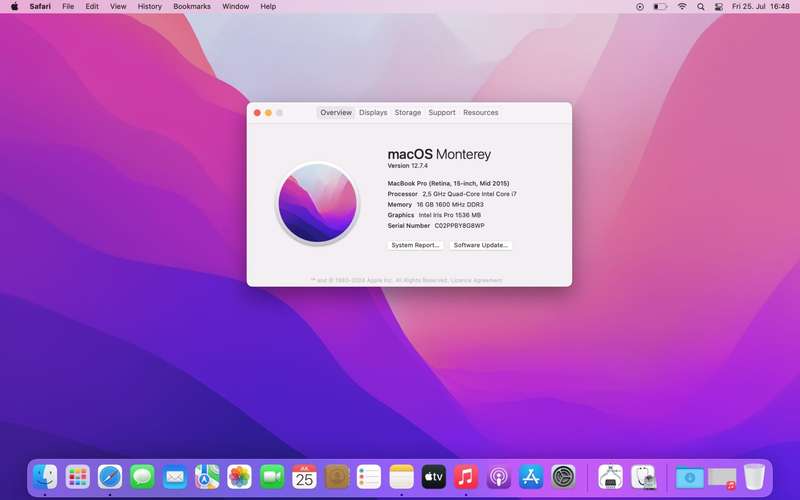Open System Information chip icon in Dock

pyautogui.click(x=610, y=477)
